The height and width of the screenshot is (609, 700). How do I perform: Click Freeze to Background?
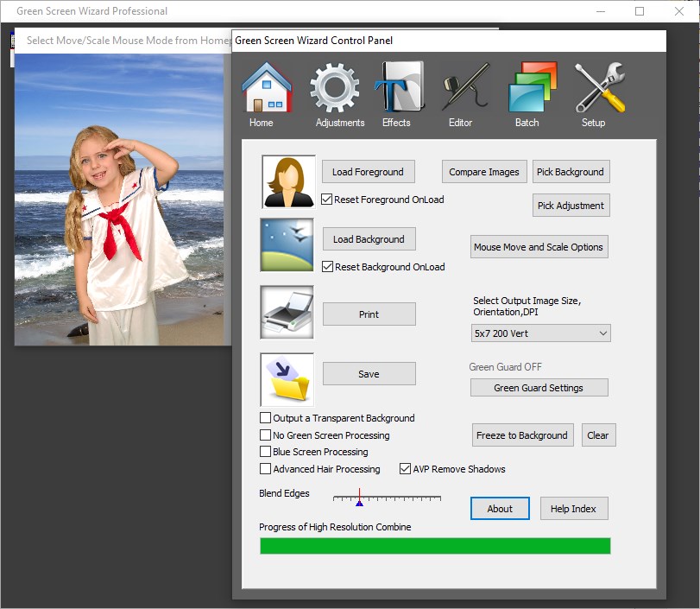coord(522,435)
